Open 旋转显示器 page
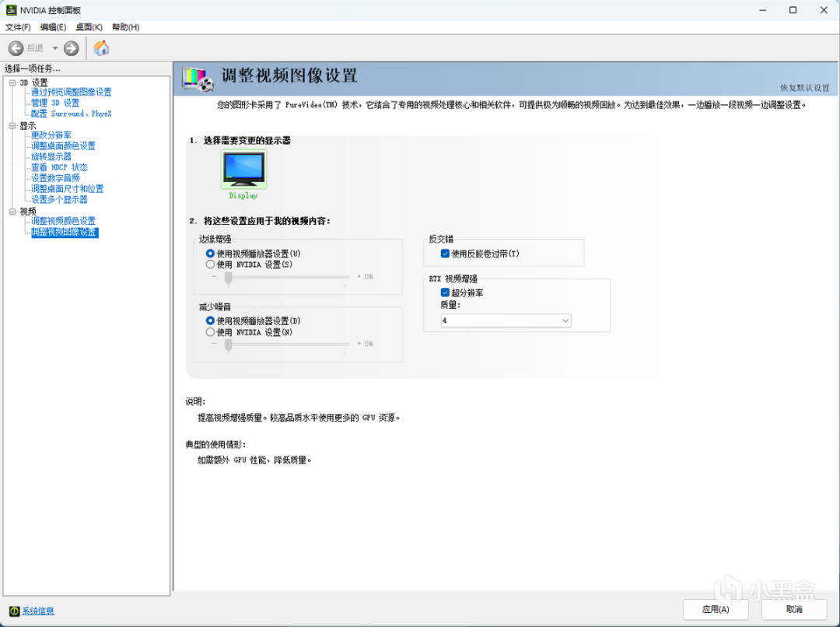The width and height of the screenshot is (840, 627). click(51, 156)
